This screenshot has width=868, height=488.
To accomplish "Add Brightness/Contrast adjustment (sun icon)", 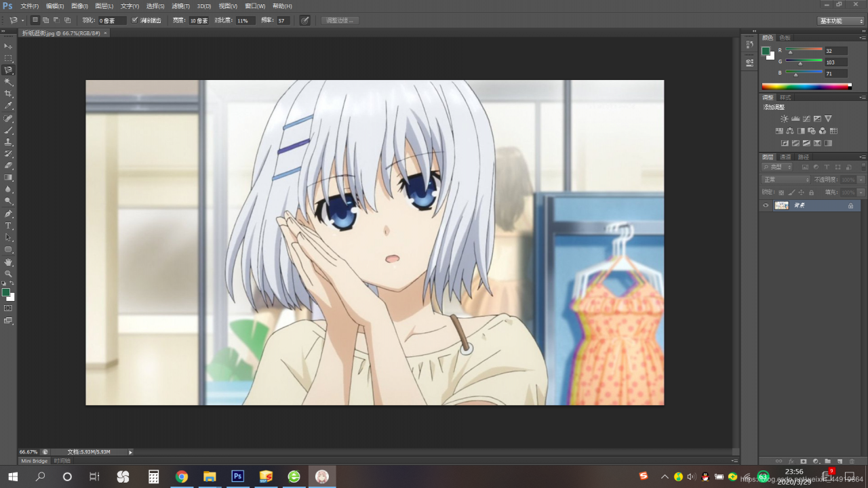I will pyautogui.click(x=785, y=119).
